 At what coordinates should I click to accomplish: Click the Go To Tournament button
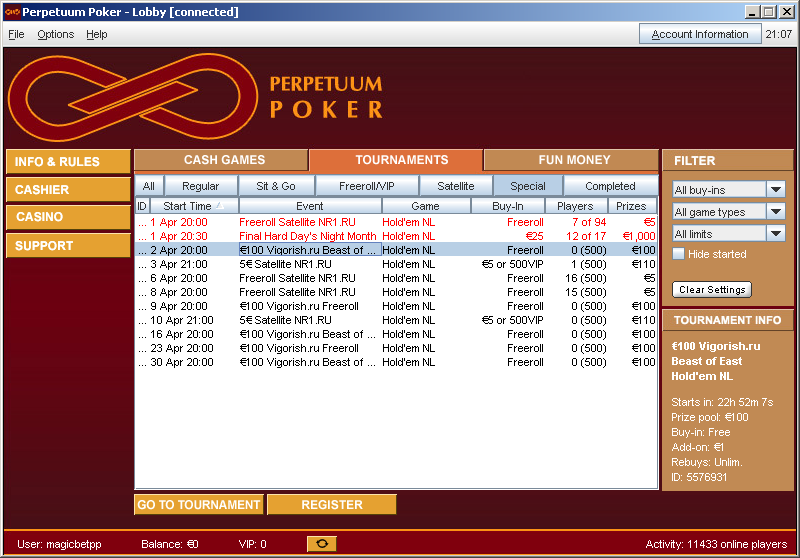click(199, 505)
